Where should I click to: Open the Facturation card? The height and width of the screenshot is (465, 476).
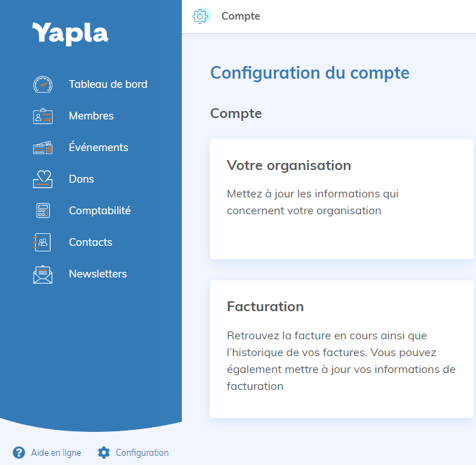[x=342, y=349]
